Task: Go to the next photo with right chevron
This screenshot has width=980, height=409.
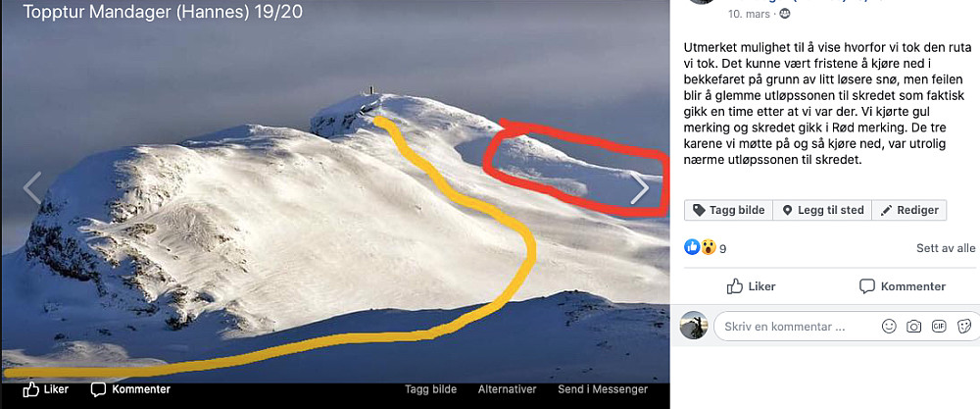Action: coord(639,189)
